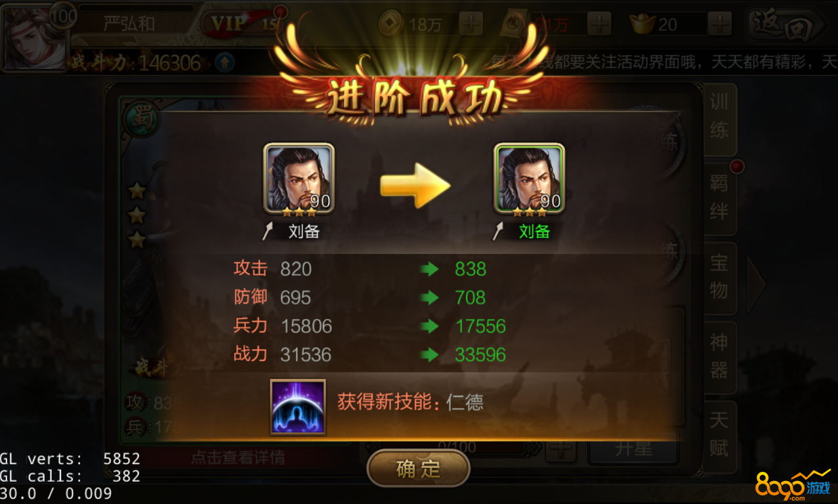Click the gold ingot currency icon
838x504 pixels.
642,25
